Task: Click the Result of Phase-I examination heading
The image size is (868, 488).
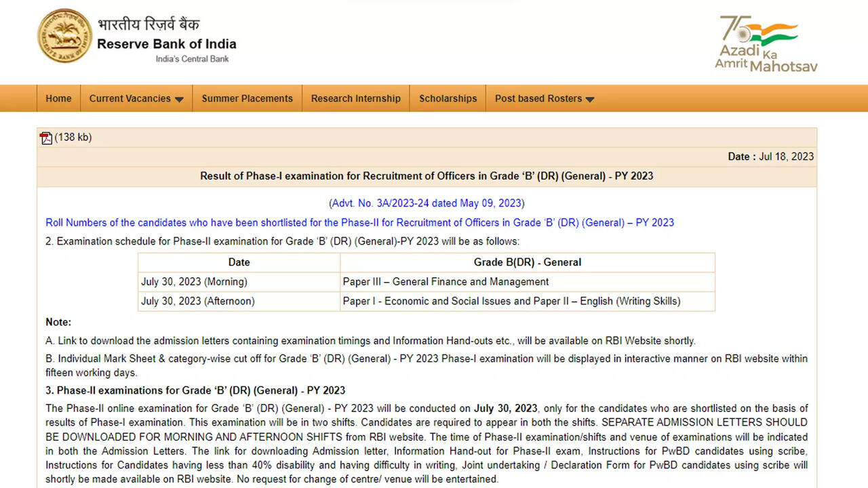Action: click(427, 176)
